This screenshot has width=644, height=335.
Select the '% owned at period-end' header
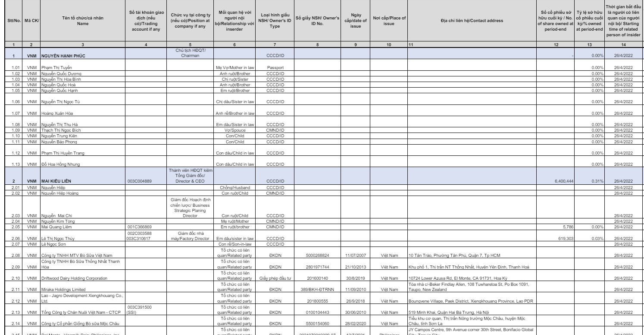(590, 20)
